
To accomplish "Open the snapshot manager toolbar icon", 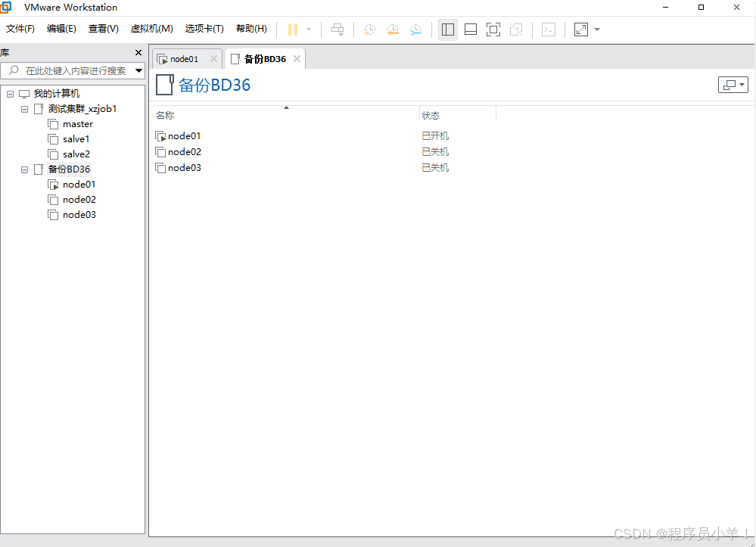I will pos(415,30).
